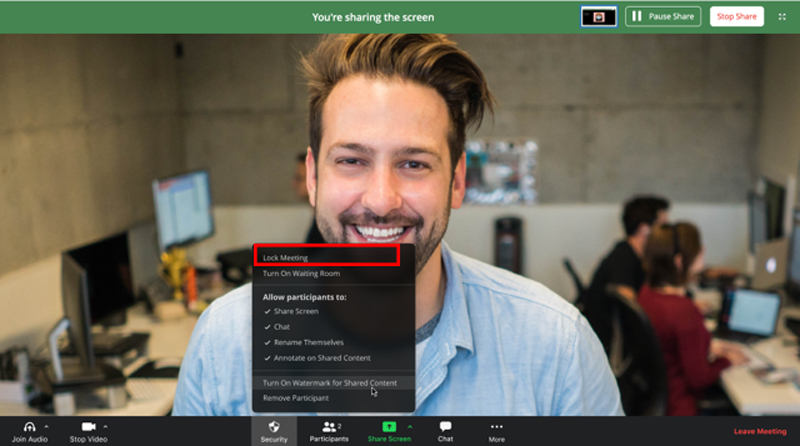Click the green Share Screen icon
This screenshot has width=800, height=446.
point(388,426)
